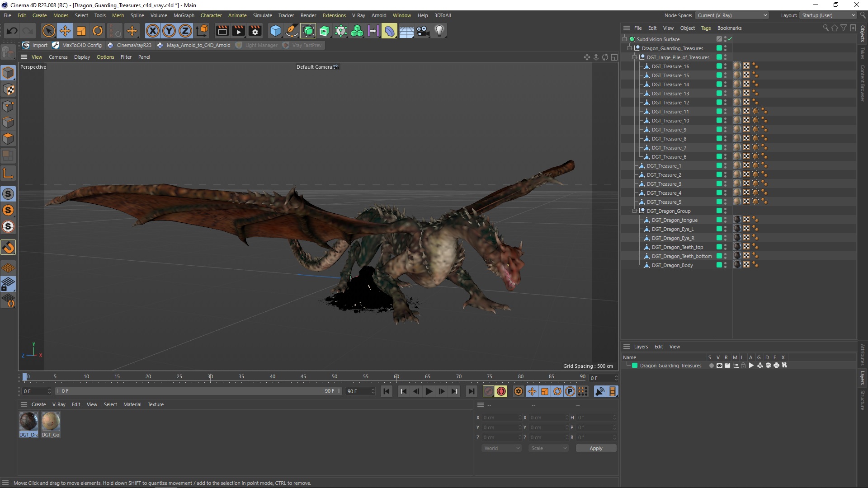Open the World coordinate system dropdown
Viewport: 868px width, 488px height.
pyautogui.click(x=501, y=448)
